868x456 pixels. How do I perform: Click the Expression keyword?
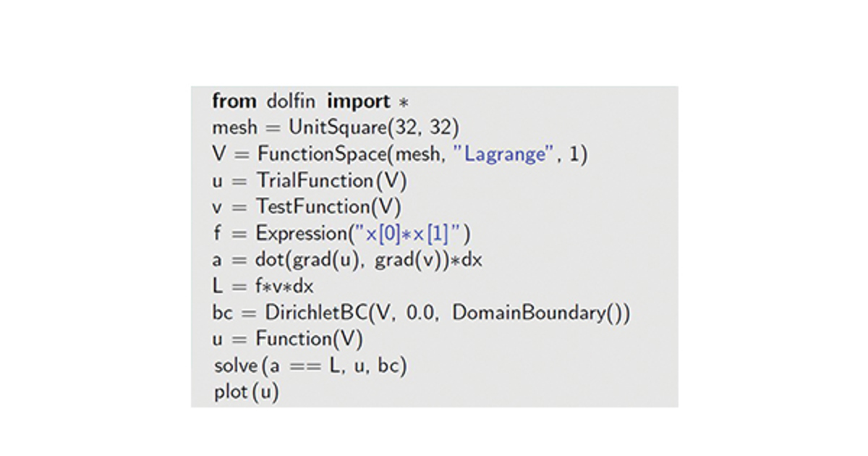click(299, 234)
